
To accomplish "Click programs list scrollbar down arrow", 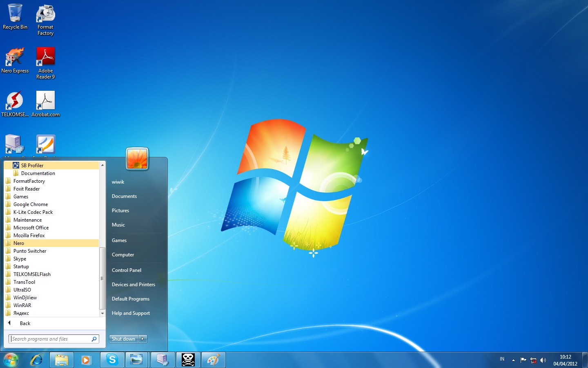I will point(102,313).
